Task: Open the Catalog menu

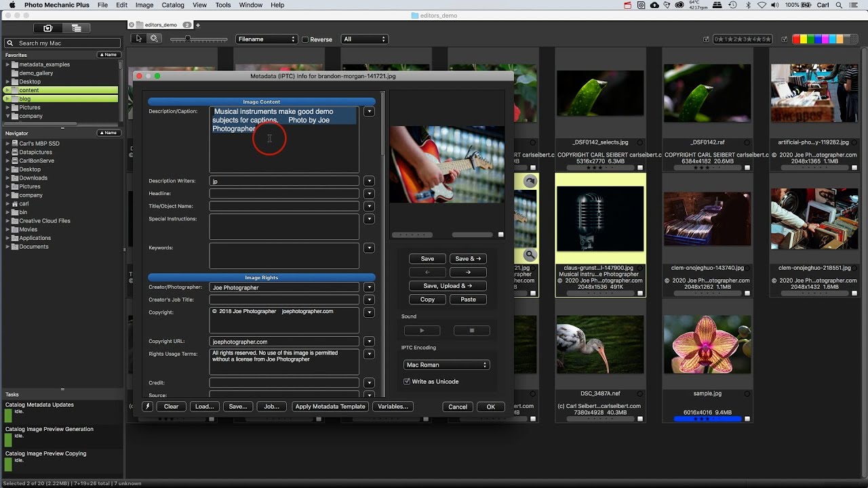Action: (173, 5)
